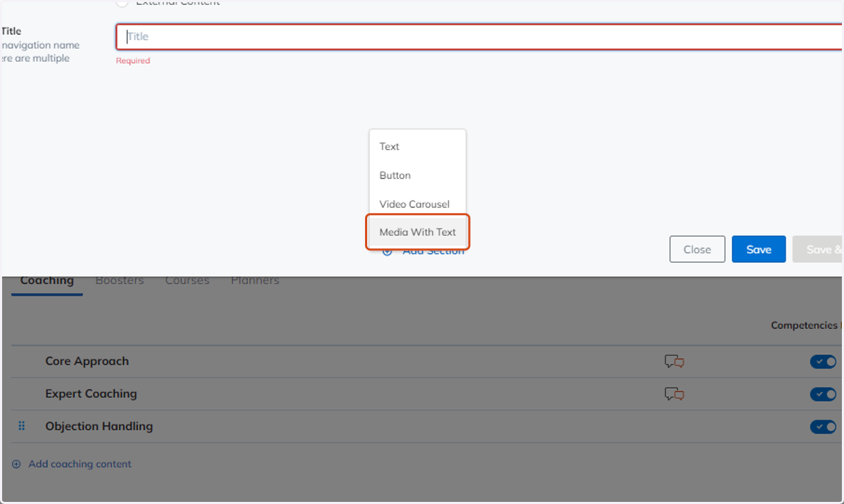Open the Core Approach row
The image size is (844, 504).
click(425, 361)
